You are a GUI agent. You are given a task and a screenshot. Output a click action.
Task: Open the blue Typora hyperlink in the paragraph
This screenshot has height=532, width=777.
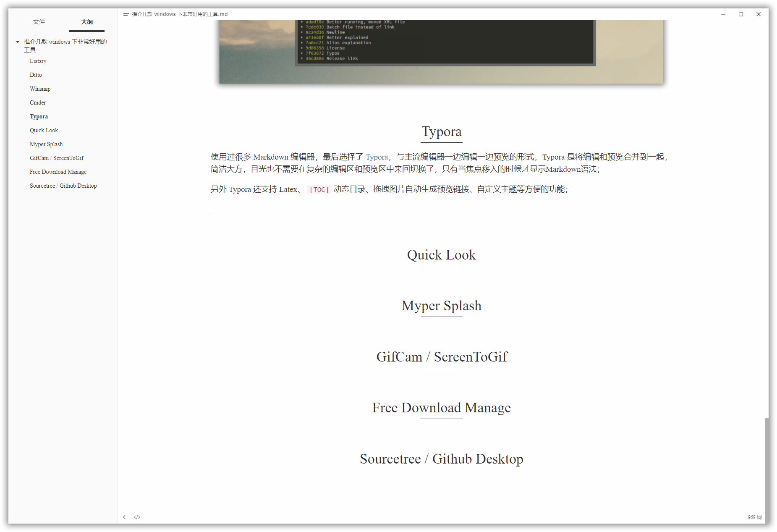377,157
